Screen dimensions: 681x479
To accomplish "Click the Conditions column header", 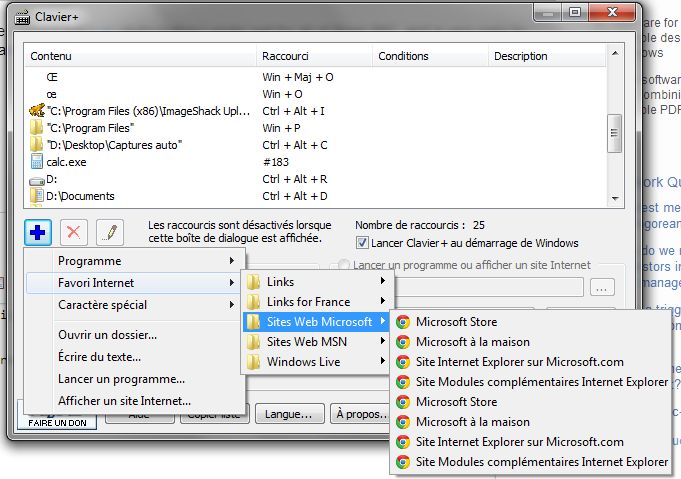I will [x=430, y=56].
